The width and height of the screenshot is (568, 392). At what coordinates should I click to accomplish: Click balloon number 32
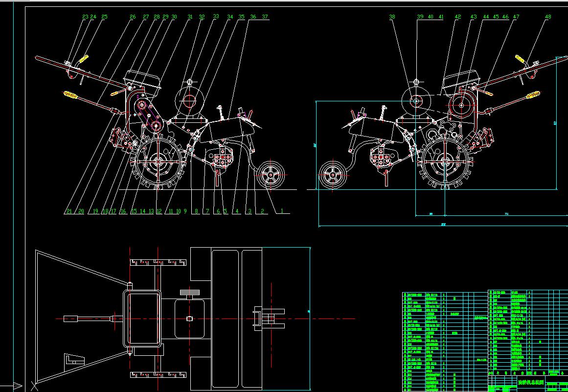[x=202, y=17]
